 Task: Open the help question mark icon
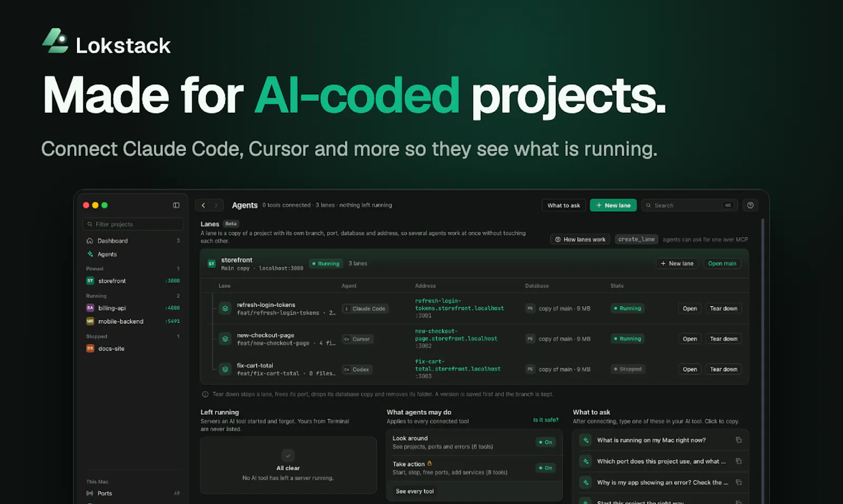(x=750, y=205)
